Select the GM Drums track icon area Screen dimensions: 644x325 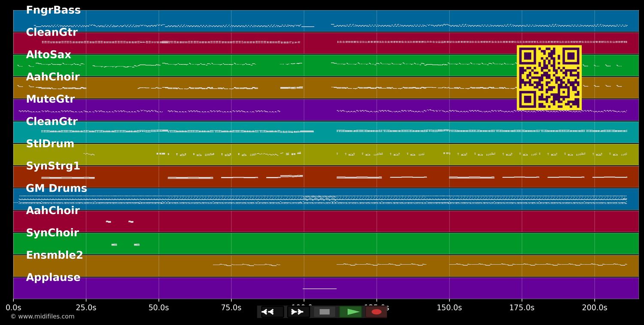pyautogui.click(x=56, y=188)
